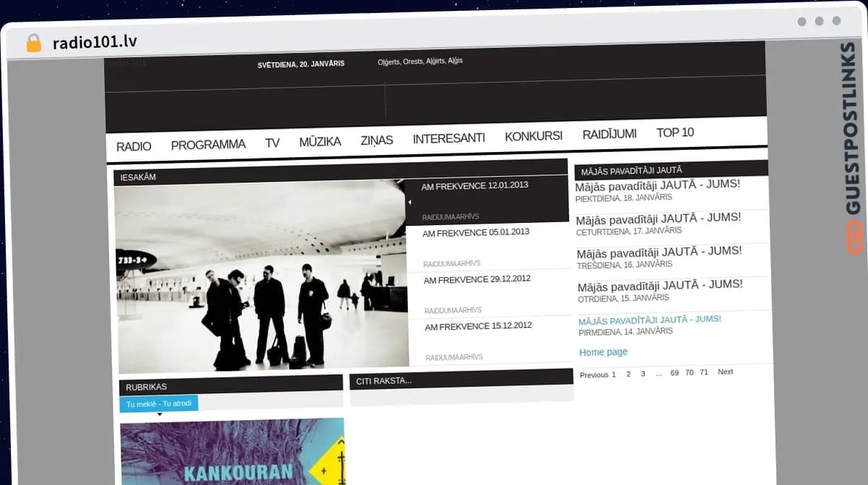
Task: Click the small left arrow on the slider
Action: coord(410,202)
